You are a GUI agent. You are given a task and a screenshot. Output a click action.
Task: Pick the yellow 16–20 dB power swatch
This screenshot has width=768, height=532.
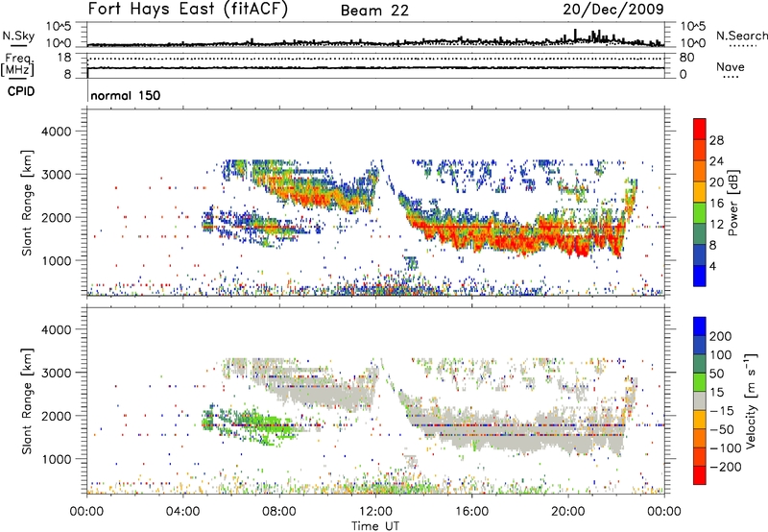pyautogui.click(x=700, y=192)
